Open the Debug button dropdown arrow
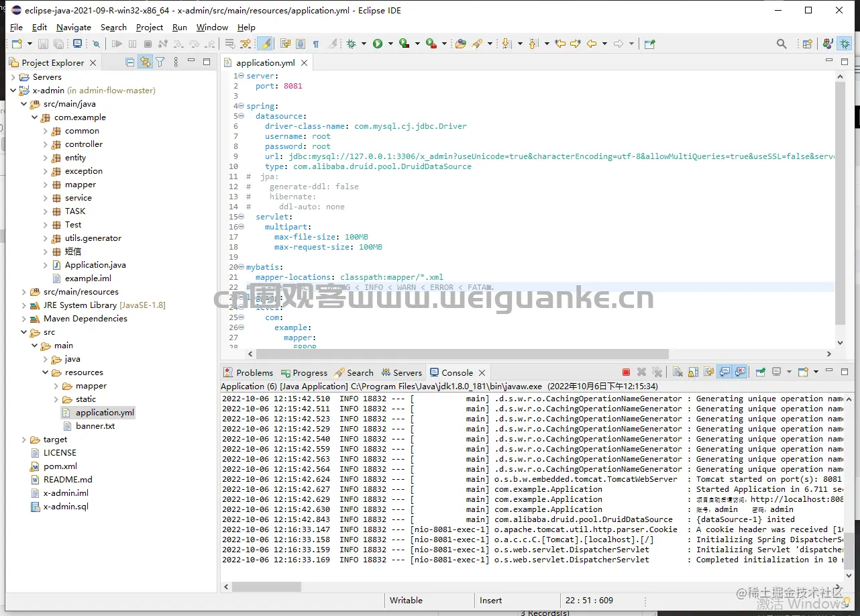 coord(364,44)
